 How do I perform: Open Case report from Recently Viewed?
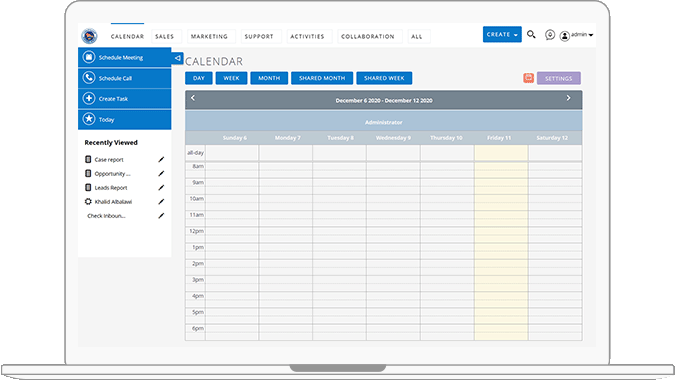point(109,160)
